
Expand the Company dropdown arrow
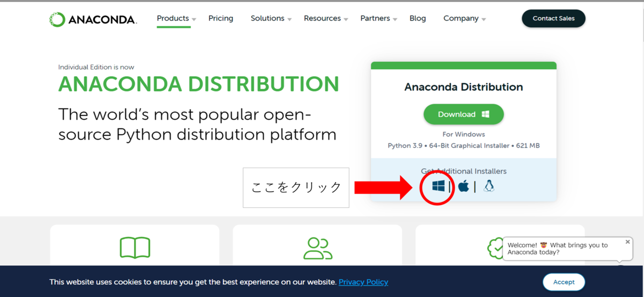tap(484, 19)
